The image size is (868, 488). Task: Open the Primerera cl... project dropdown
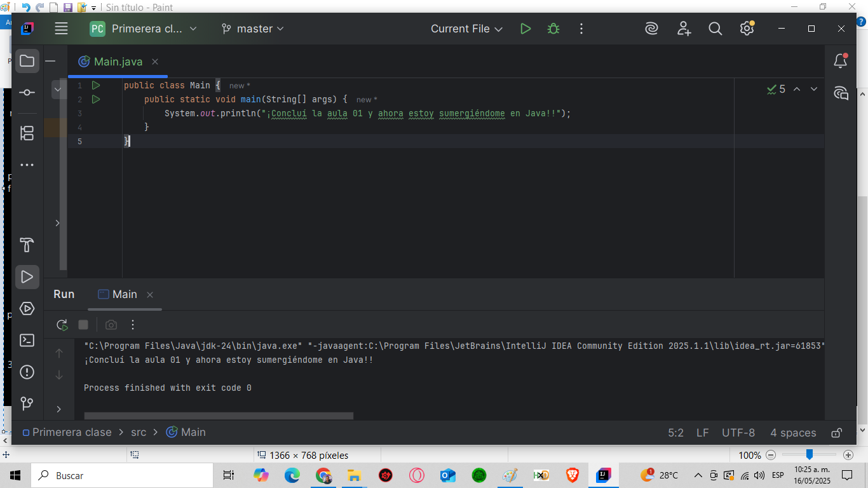click(x=144, y=29)
